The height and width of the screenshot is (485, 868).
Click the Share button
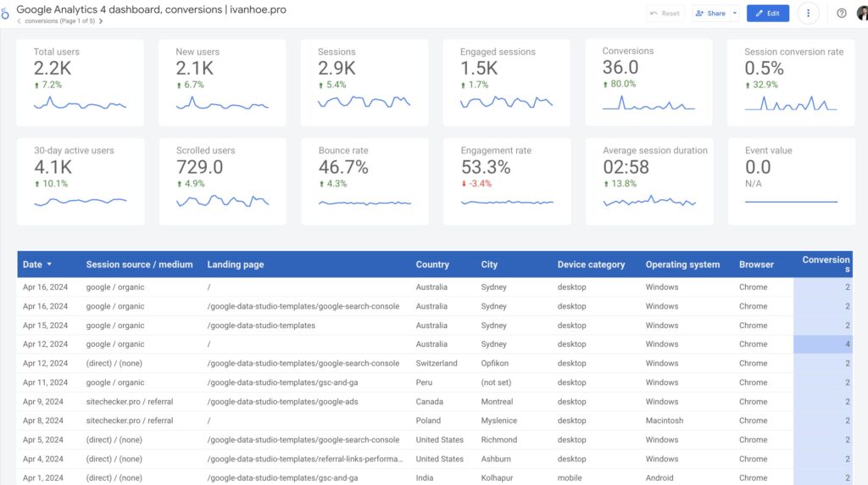coord(710,14)
